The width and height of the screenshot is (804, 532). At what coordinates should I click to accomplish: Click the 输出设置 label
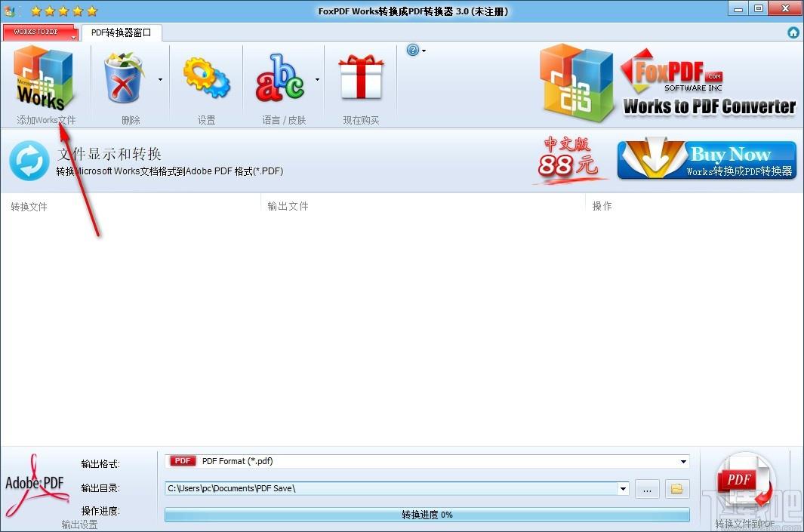[79, 524]
